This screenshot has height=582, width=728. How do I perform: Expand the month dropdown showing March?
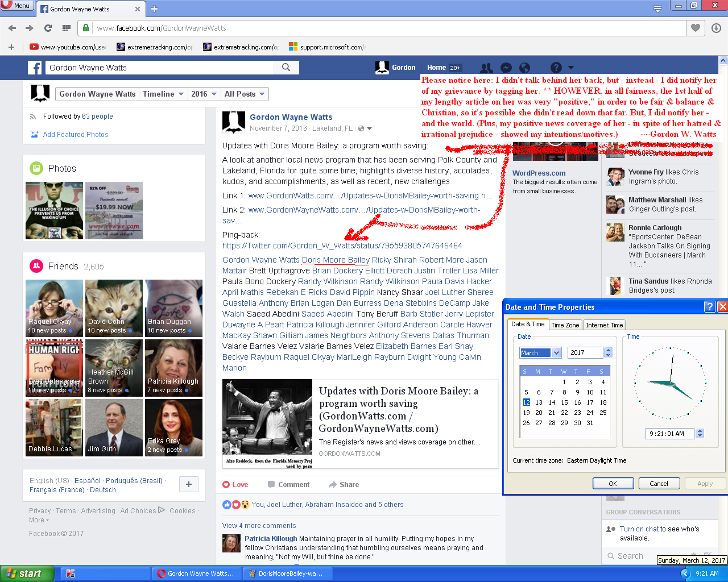tap(556, 353)
